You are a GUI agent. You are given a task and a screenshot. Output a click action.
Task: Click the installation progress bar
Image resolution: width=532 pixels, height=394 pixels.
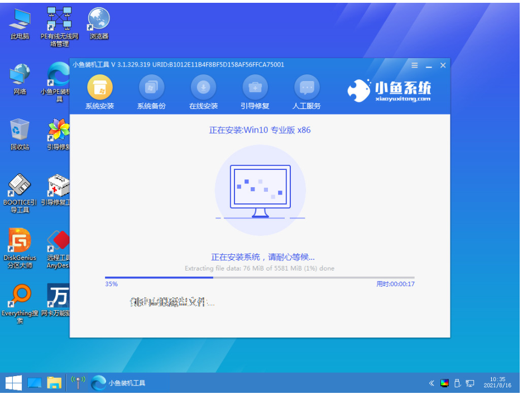(x=260, y=278)
